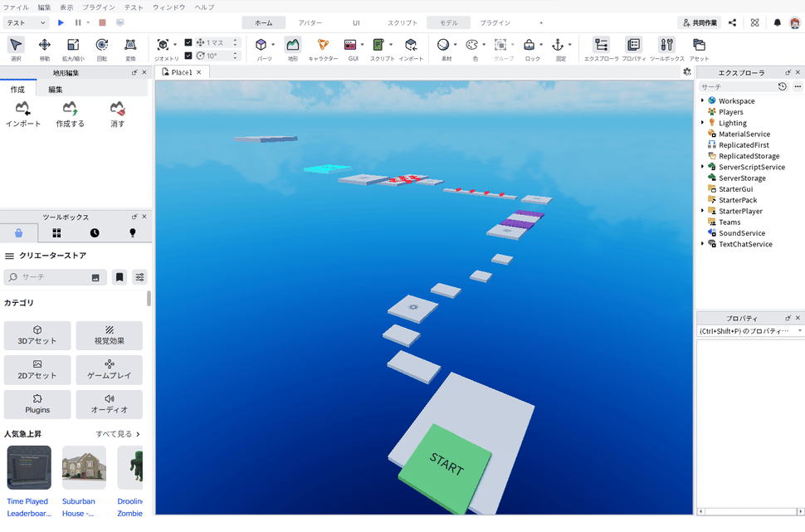Image resolution: width=805 pixels, height=532 pixels.
Task: Click the キャラクター tool icon
Action: click(323, 45)
